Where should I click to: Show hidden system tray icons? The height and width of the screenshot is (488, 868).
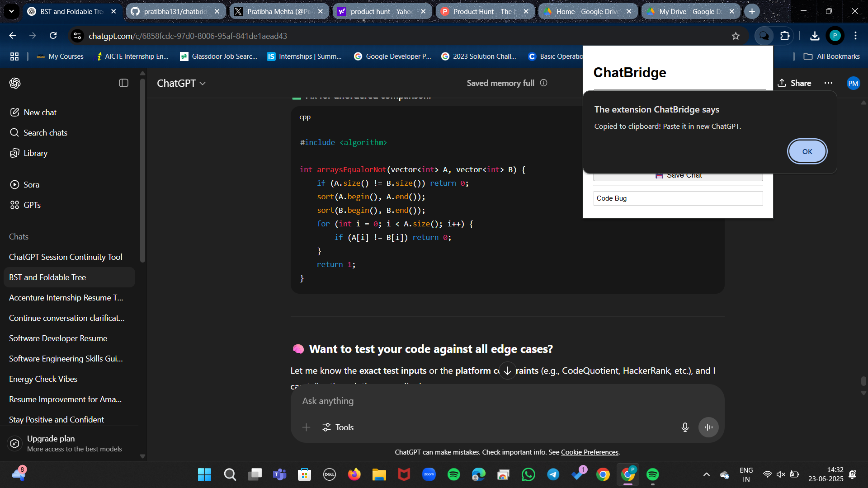click(x=706, y=474)
